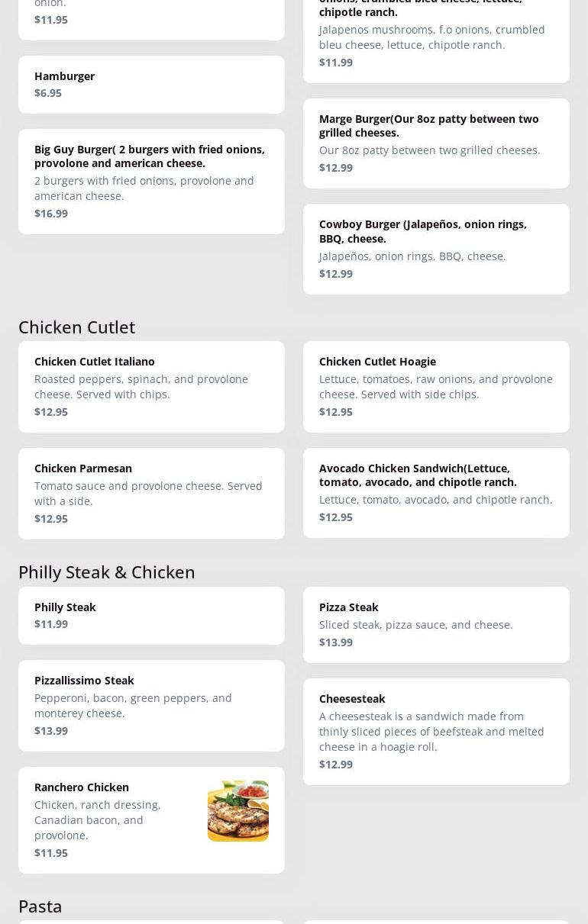Pick Chicken Cutlet Italiano
Screen dimensions: 588x924
tap(151, 386)
